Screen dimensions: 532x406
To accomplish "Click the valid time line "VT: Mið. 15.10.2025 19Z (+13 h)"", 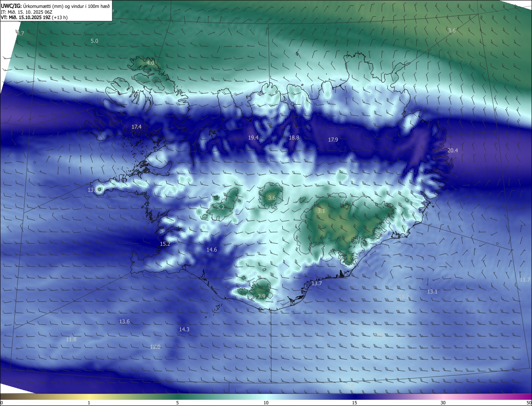I will [x=34, y=17].
